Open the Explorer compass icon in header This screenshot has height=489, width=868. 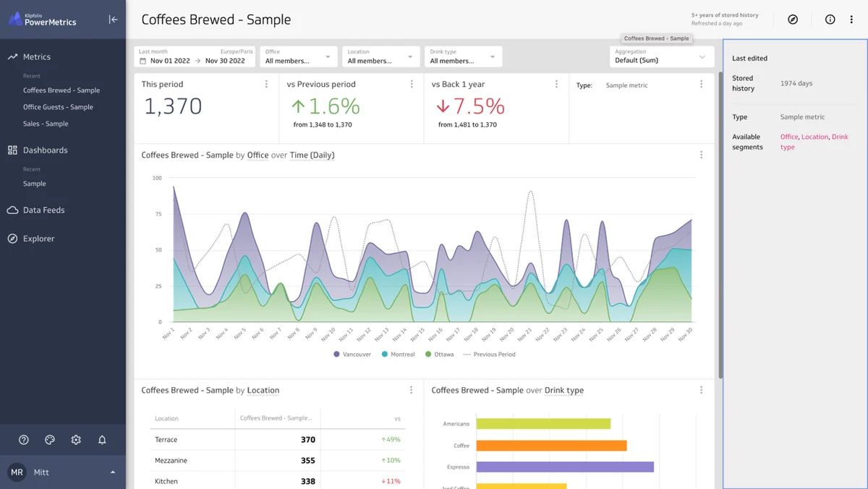pos(793,20)
